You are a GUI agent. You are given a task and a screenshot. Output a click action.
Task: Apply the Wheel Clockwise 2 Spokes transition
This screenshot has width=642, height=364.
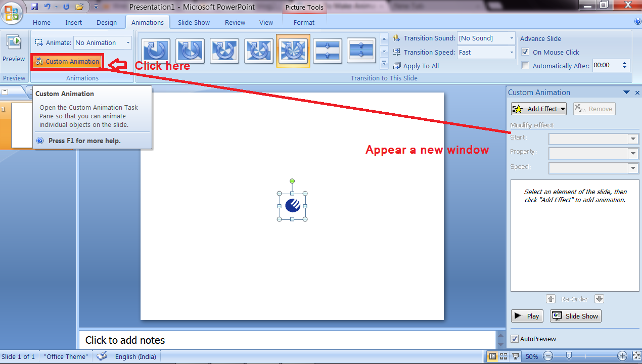(x=190, y=51)
